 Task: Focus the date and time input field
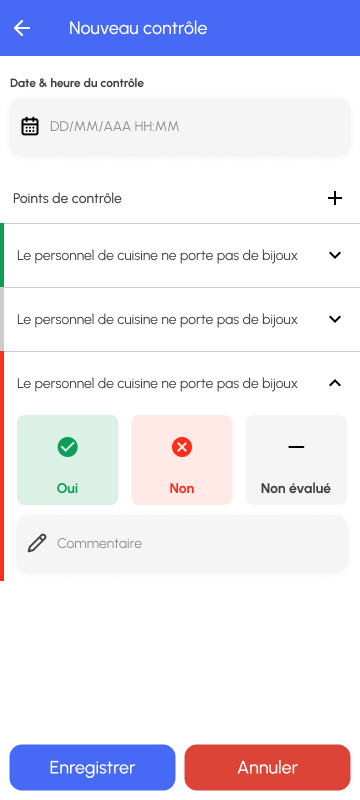pyautogui.click(x=180, y=126)
